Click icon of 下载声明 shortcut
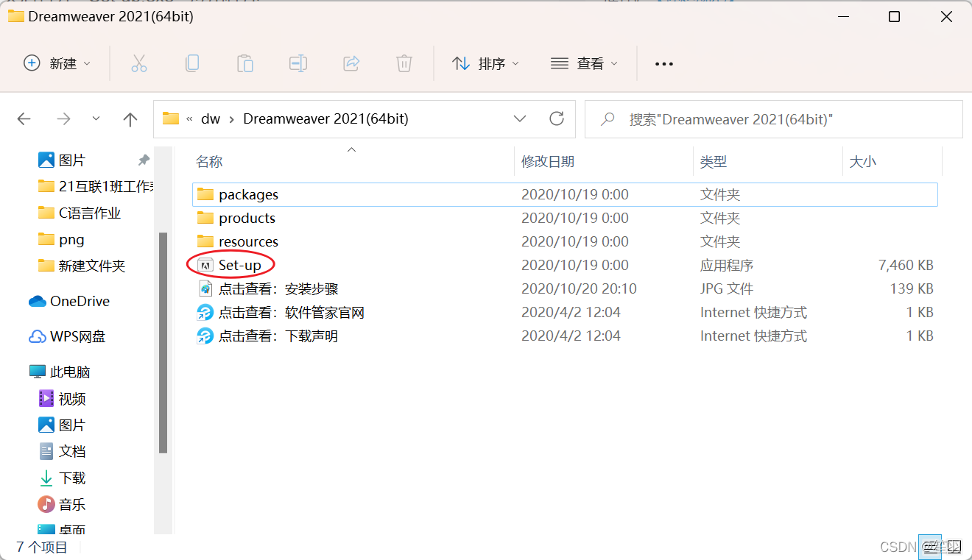 click(x=205, y=336)
